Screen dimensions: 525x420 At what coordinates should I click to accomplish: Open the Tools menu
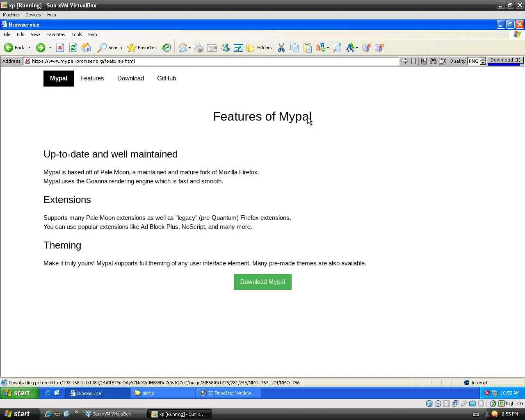click(76, 34)
